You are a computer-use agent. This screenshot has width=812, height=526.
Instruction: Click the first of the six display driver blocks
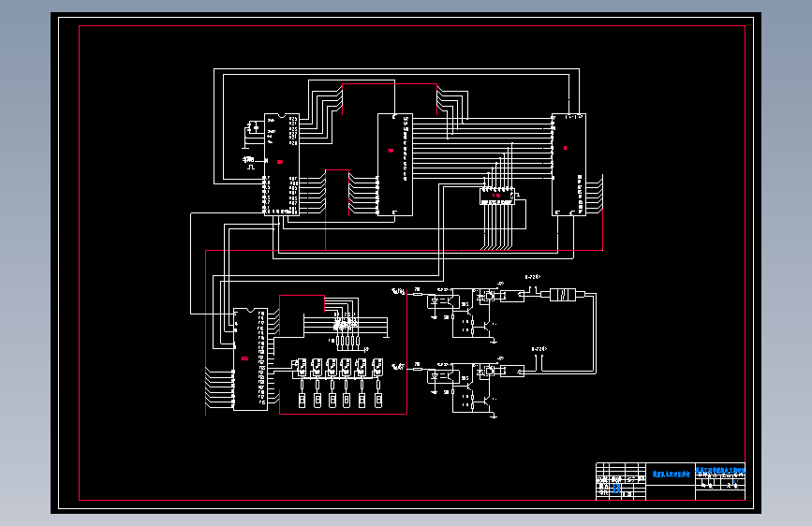[301, 367]
